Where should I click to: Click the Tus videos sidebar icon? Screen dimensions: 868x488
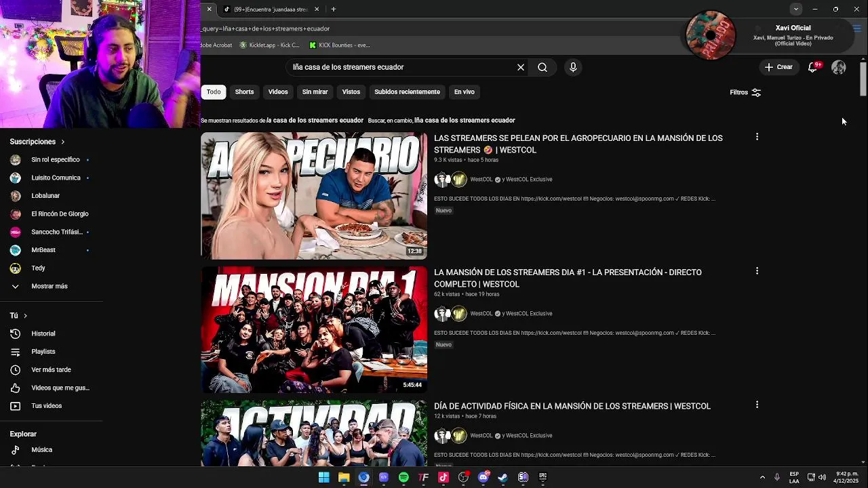pyautogui.click(x=15, y=406)
